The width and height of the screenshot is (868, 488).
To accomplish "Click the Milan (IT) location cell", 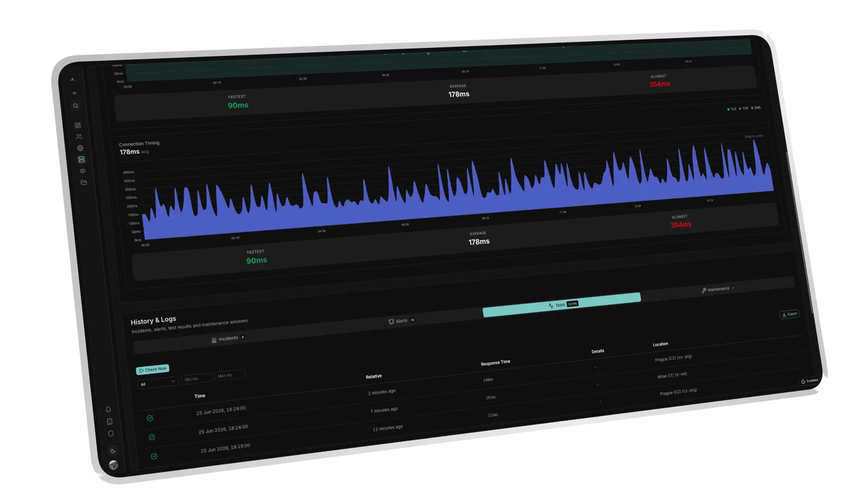I will click(672, 376).
